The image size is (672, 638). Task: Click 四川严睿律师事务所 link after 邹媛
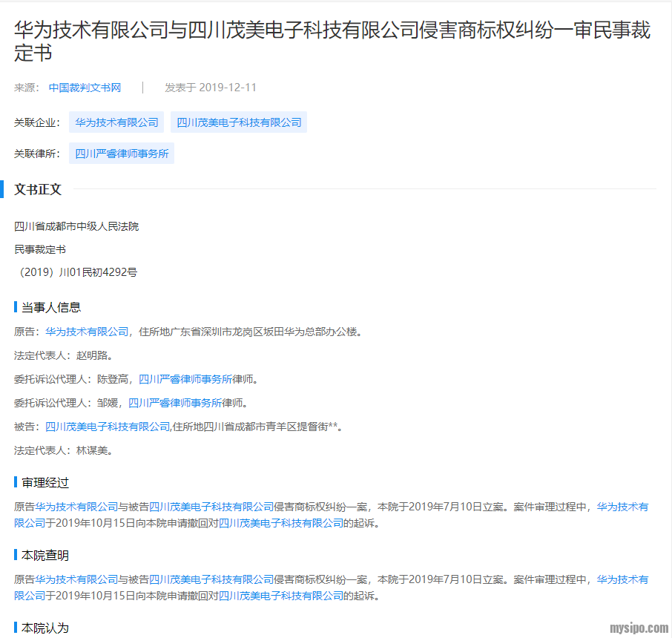pyautogui.click(x=175, y=403)
